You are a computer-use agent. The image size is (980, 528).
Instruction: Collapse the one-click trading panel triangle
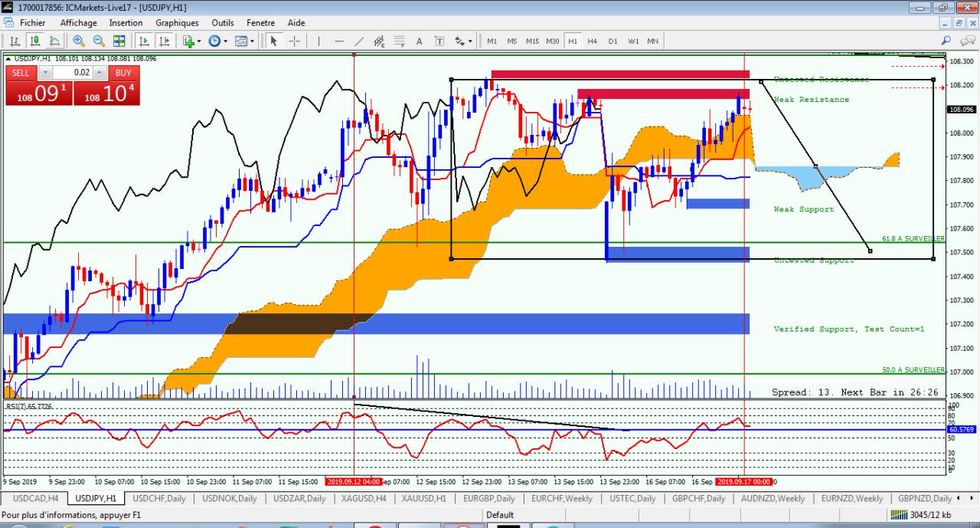click(x=8, y=58)
